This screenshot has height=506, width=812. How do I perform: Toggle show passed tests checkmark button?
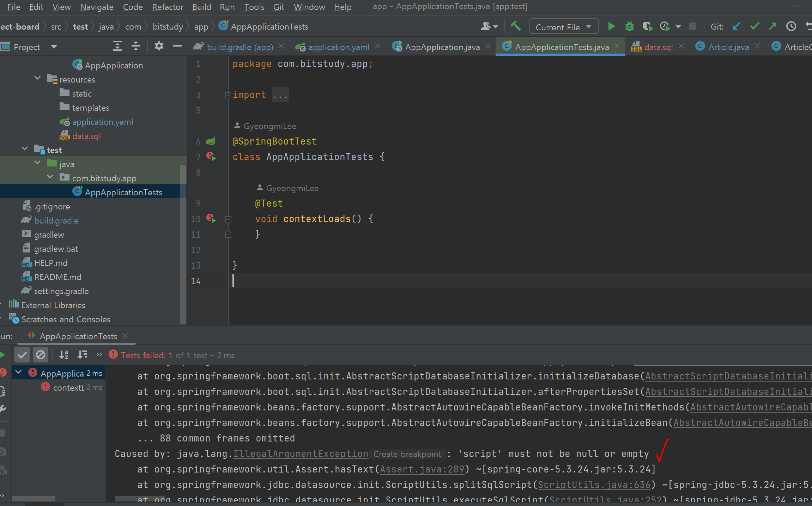pyautogui.click(x=22, y=355)
